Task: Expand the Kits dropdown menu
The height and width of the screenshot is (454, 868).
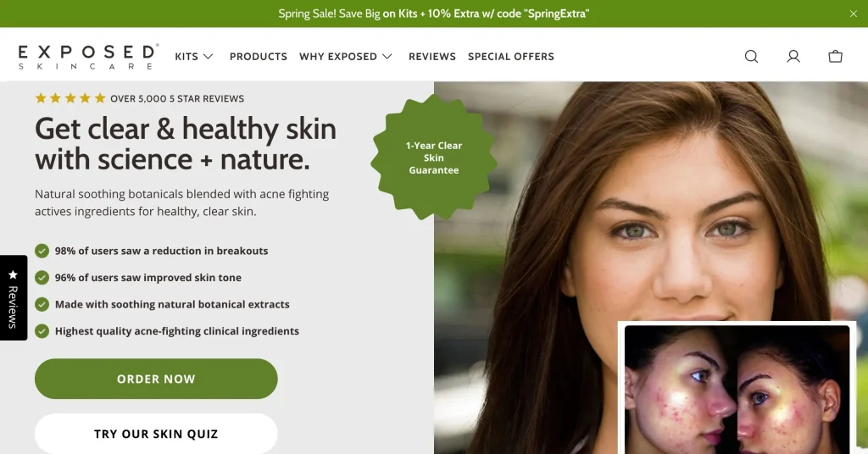Action: coord(194,57)
